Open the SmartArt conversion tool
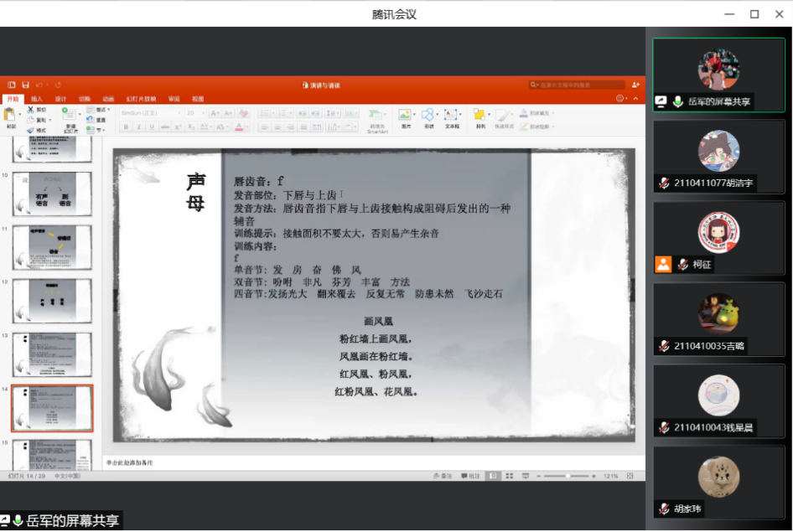Image resolution: width=793 pixels, height=532 pixels. click(377, 118)
